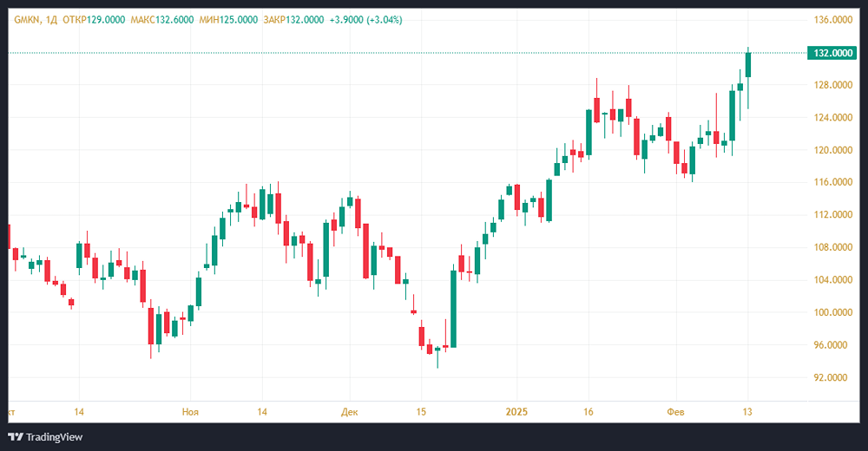Click the TradingView logo
This screenshot has width=868, height=451.
tap(45, 436)
